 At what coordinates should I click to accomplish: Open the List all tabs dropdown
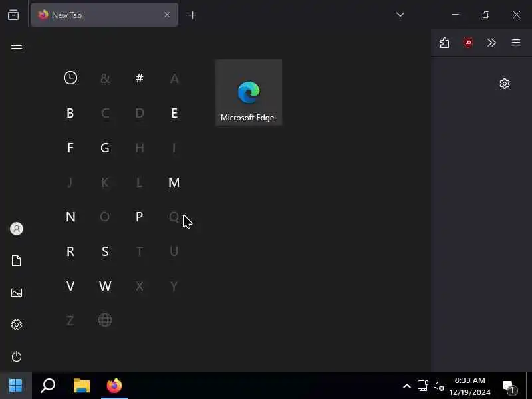[400, 15]
